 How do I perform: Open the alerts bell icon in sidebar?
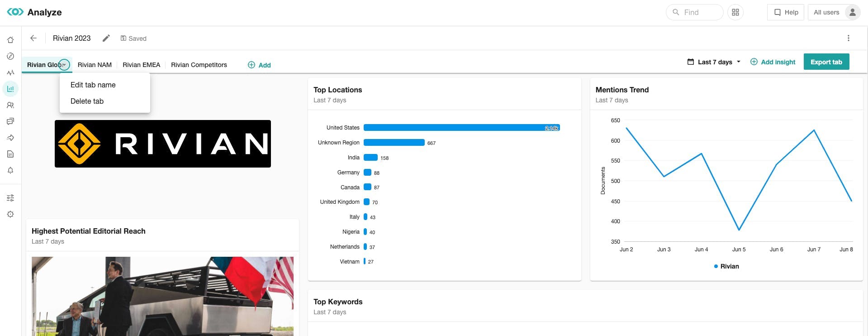point(10,170)
